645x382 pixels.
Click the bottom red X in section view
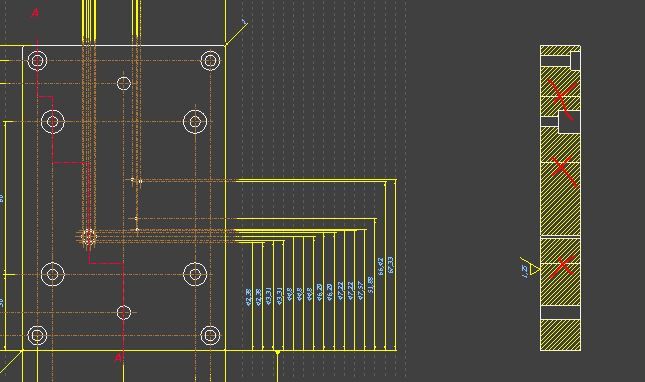(562, 267)
